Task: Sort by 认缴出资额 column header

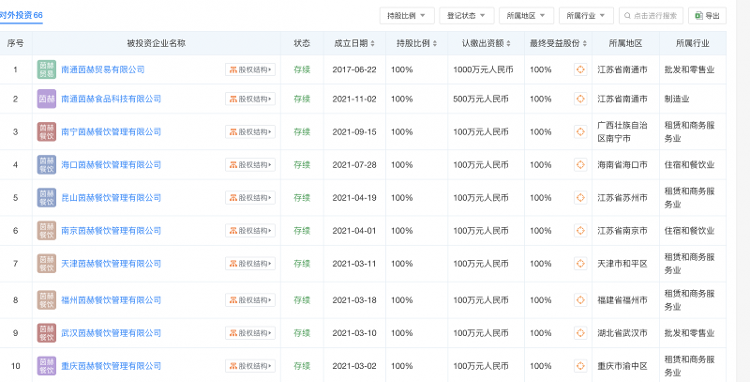Action: 486,44
